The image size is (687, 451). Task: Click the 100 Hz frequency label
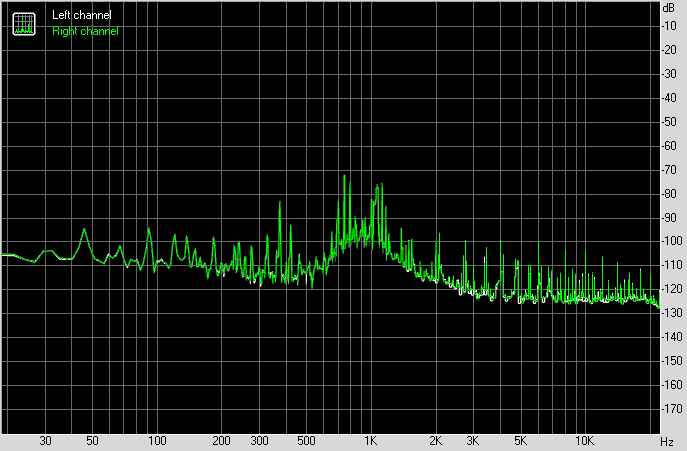click(157, 440)
